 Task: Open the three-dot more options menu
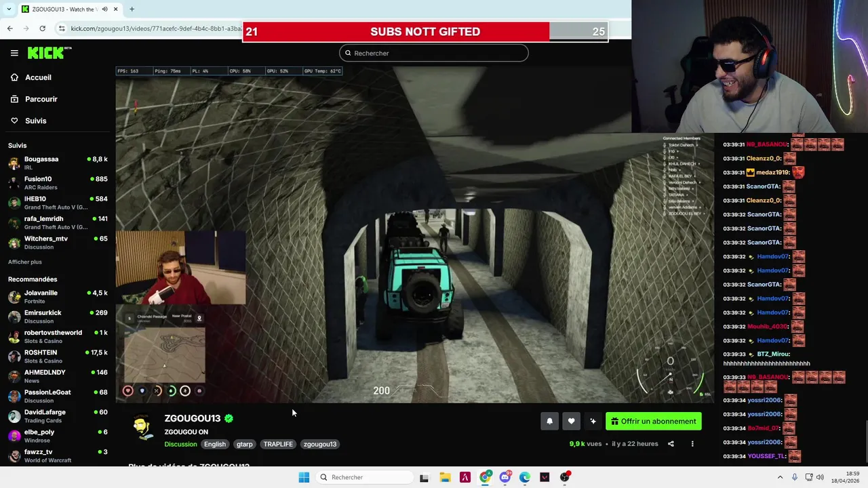[x=692, y=444]
